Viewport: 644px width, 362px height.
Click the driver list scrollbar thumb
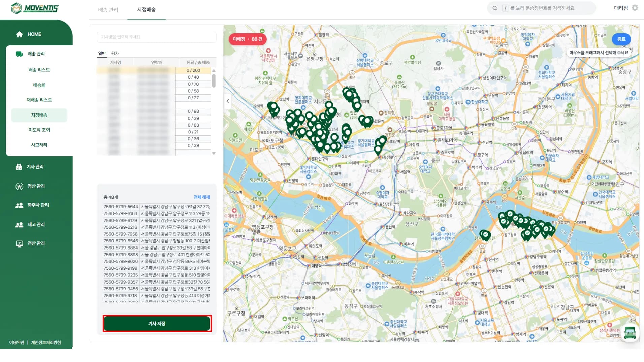[x=214, y=81]
